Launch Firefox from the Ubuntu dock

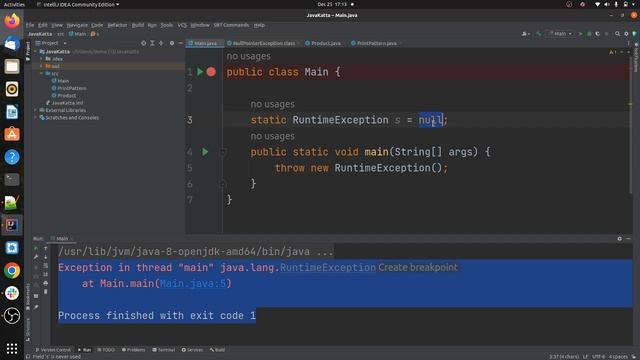12,20
